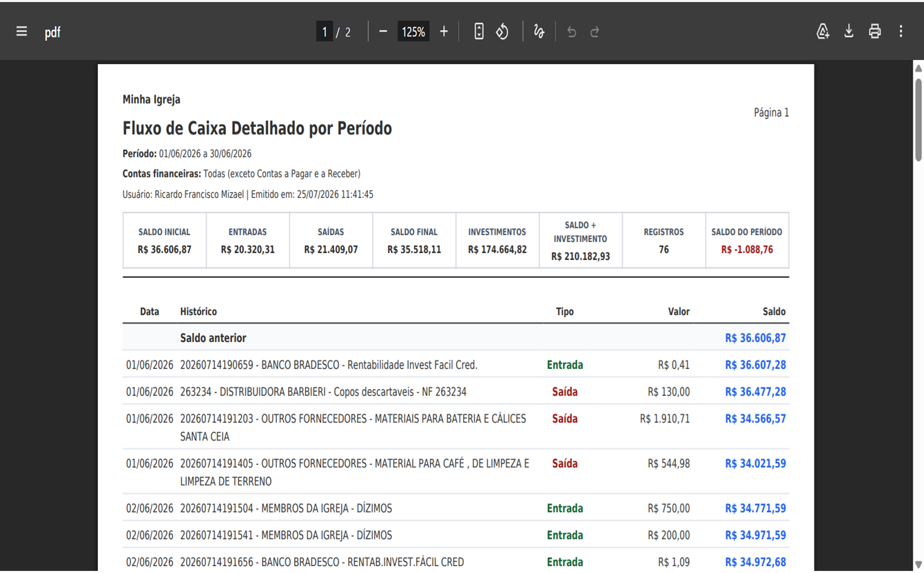Click the 'Minha Igreja' text
The width and height of the screenshot is (924, 573).
pyautogui.click(x=152, y=99)
